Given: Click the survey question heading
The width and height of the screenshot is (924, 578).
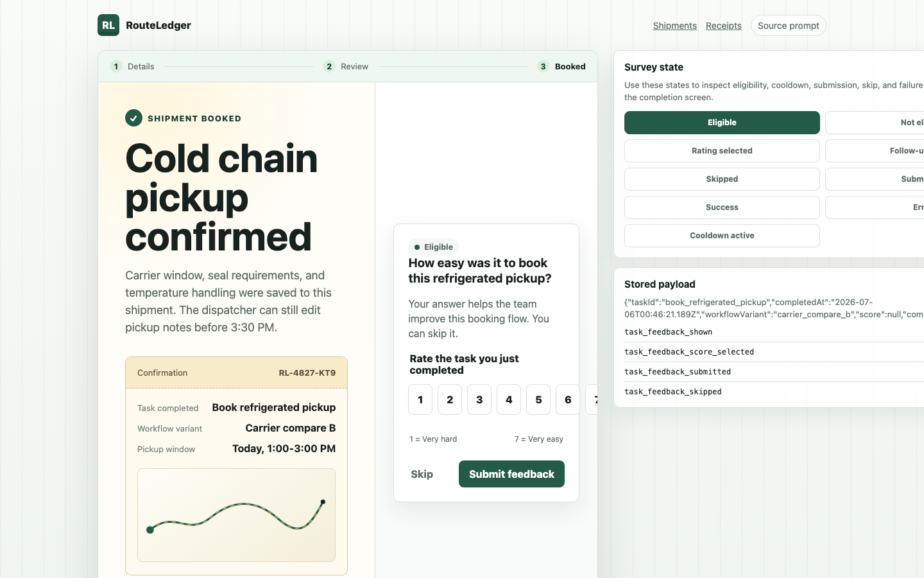Looking at the screenshot, I should (480, 270).
